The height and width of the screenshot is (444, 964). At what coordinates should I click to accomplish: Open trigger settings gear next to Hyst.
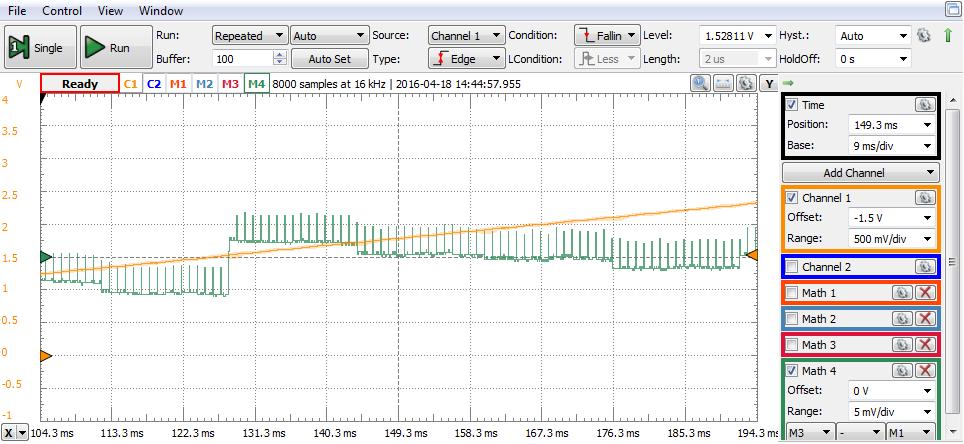[x=923, y=36]
